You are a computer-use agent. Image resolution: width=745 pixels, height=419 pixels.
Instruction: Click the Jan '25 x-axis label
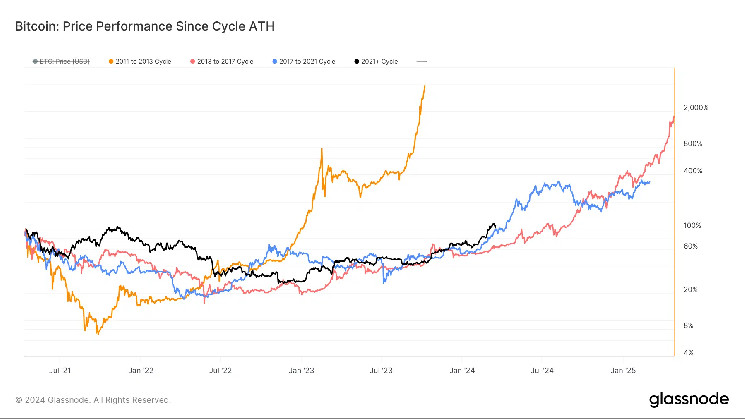coord(623,369)
